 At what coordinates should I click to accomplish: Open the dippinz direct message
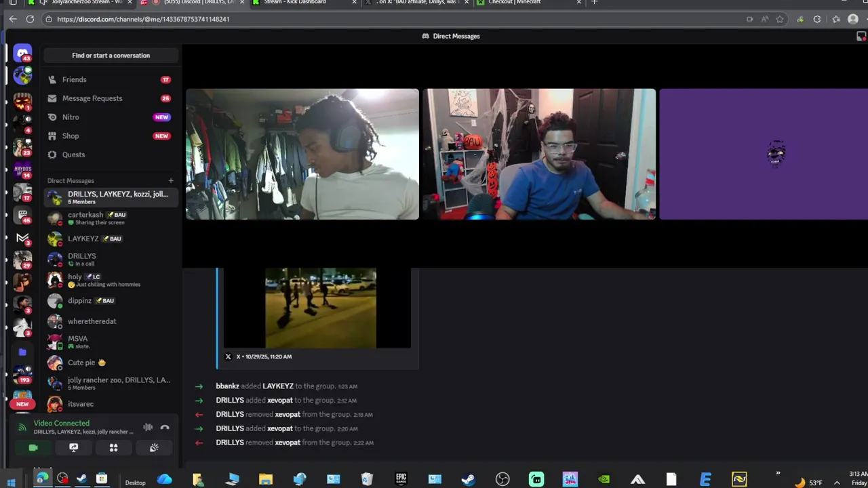[111, 300]
